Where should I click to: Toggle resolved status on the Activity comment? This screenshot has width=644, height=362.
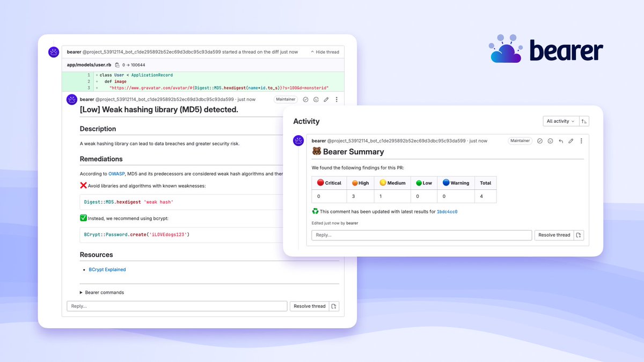(540, 141)
